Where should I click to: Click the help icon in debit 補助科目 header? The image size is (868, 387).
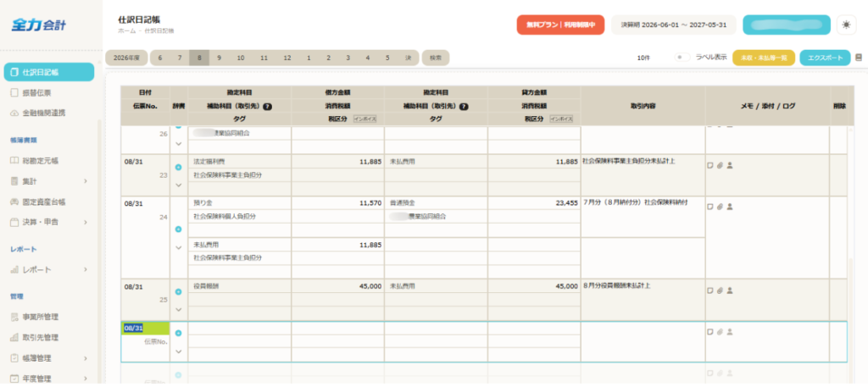[267, 107]
